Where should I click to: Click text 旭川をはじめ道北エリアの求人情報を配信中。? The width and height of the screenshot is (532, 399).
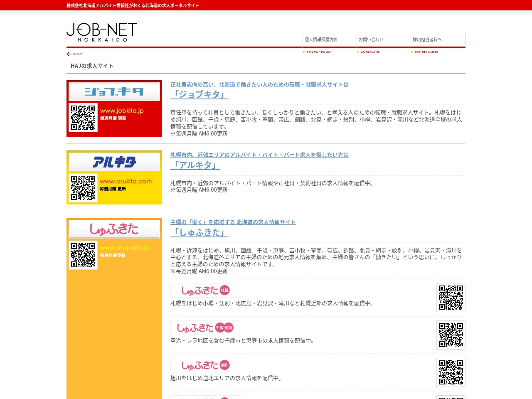coord(227,378)
